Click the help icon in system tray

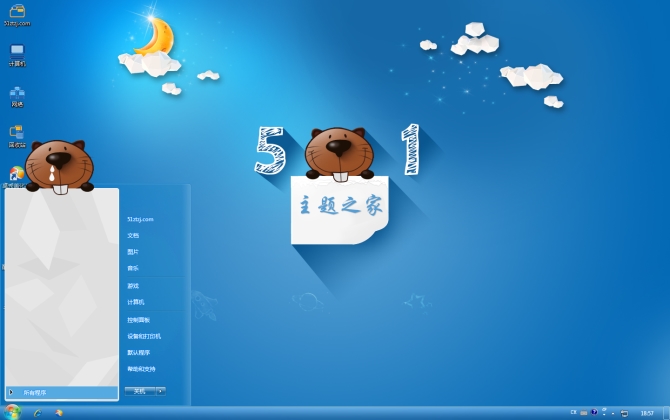click(593, 411)
